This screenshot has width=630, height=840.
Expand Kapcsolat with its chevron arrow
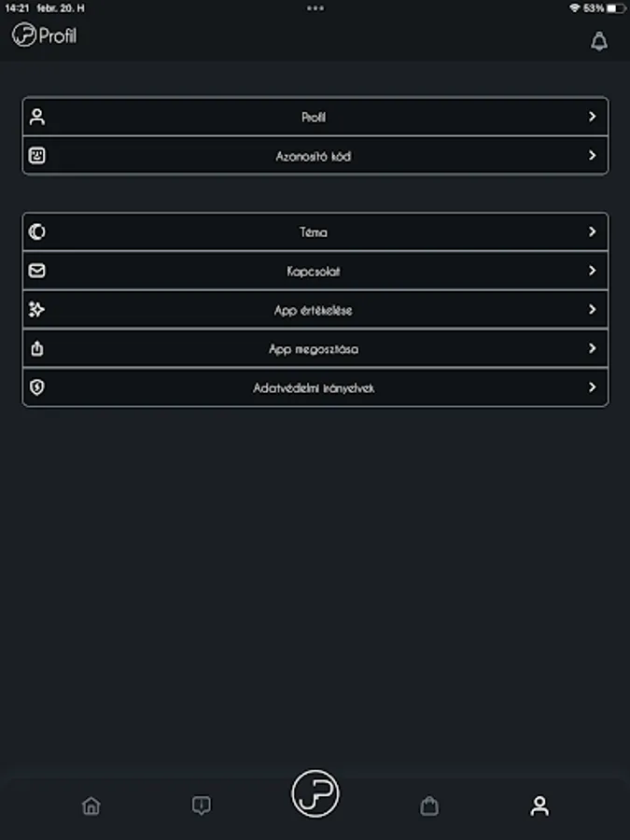point(592,271)
